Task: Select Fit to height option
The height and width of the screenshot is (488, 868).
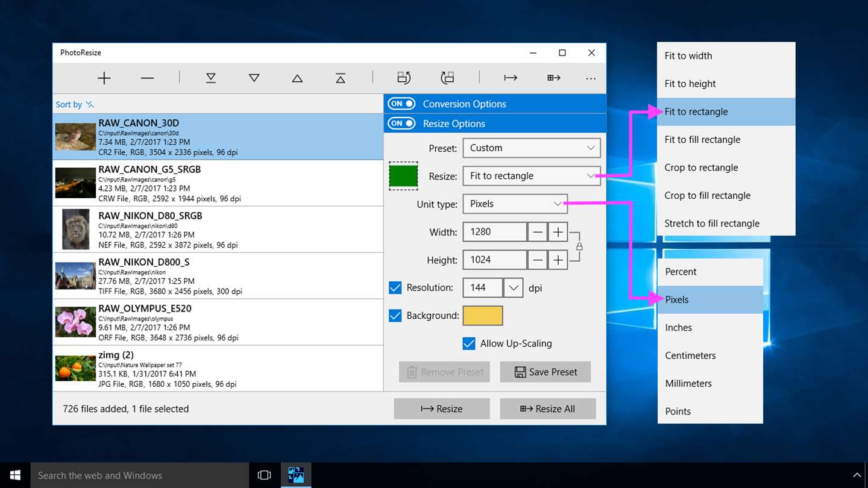Action: tap(726, 84)
